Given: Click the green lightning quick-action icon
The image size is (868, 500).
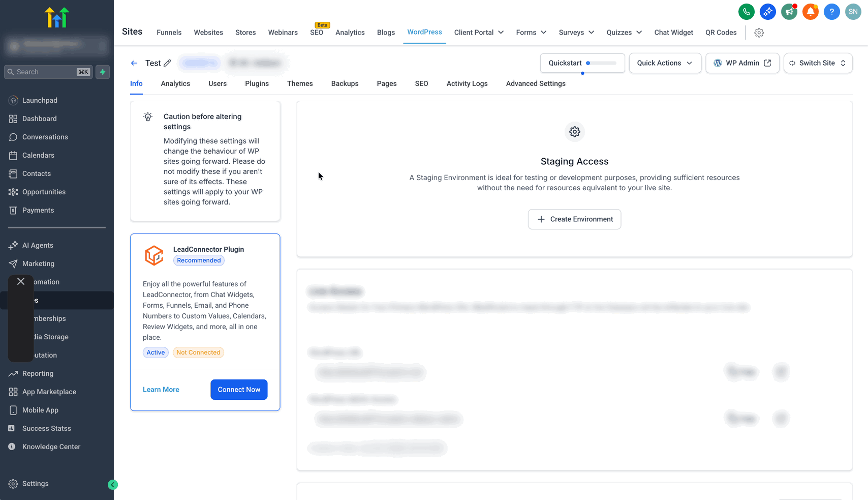Looking at the screenshot, I should [x=103, y=72].
